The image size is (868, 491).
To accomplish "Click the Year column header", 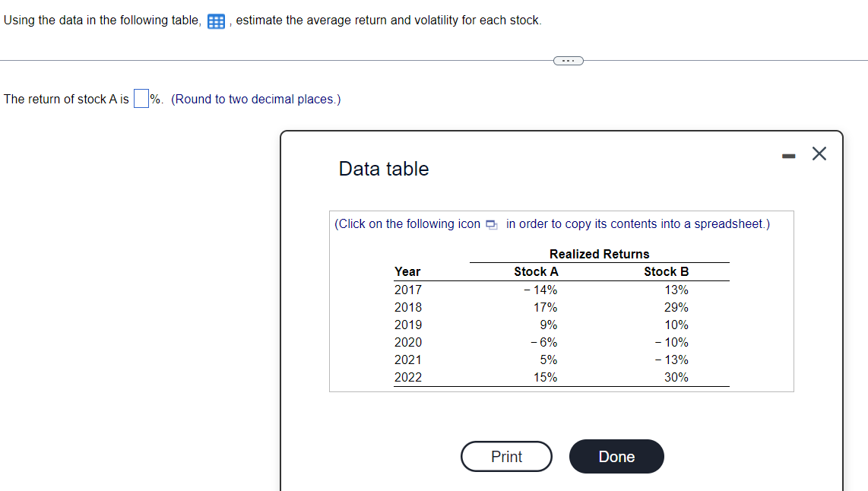I will pyautogui.click(x=408, y=271).
